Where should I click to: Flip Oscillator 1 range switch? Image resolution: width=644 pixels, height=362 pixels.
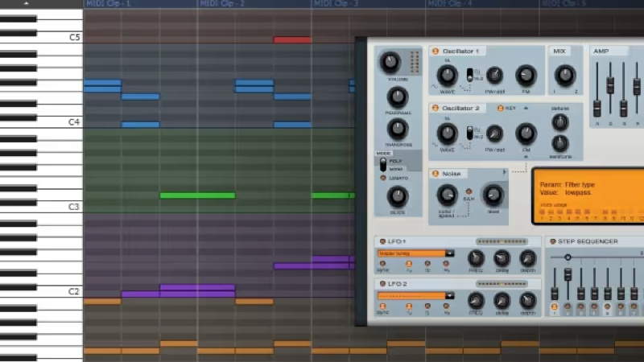coord(470,75)
